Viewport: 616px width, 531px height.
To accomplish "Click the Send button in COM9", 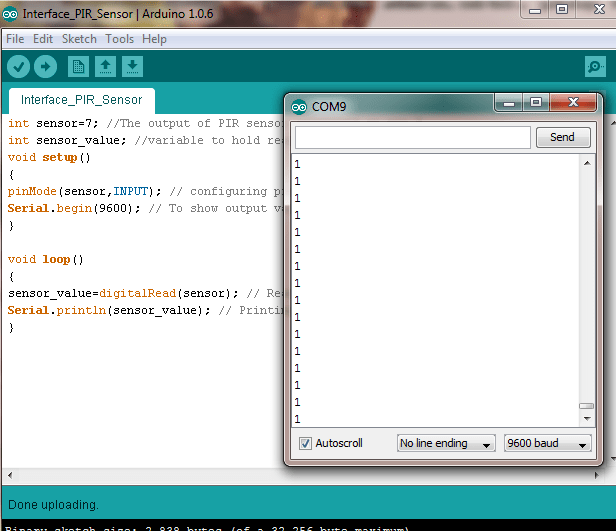I will click(563, 137).
